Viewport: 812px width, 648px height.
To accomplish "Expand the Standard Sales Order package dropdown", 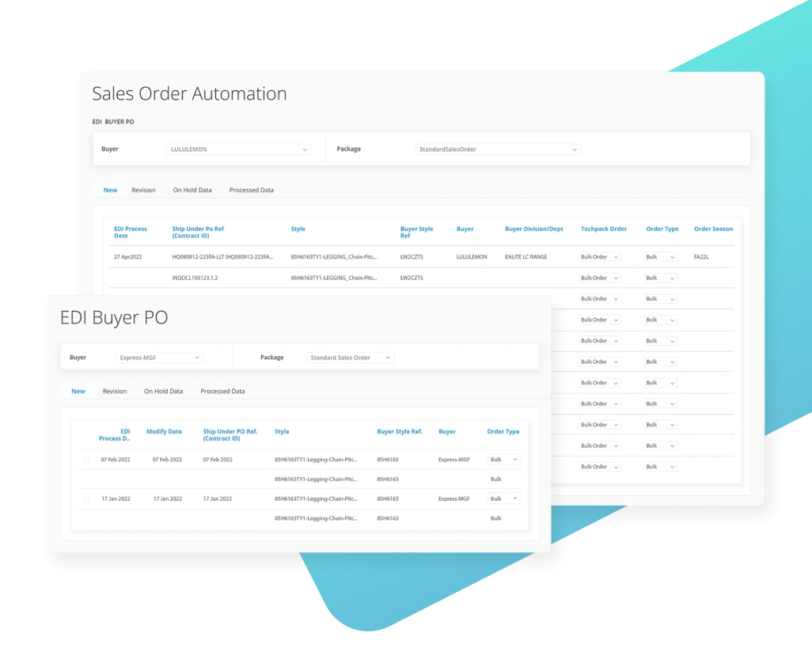I will [x=350, y=358].
